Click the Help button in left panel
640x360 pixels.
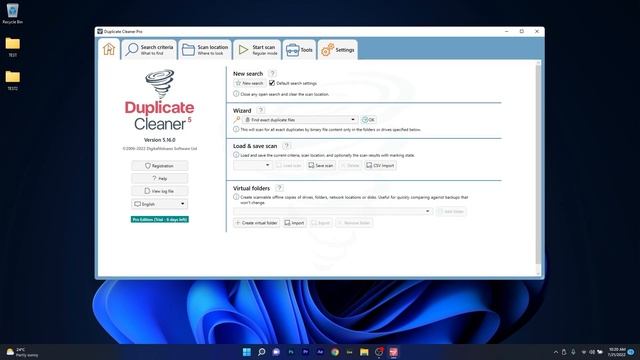coord(160,178)
